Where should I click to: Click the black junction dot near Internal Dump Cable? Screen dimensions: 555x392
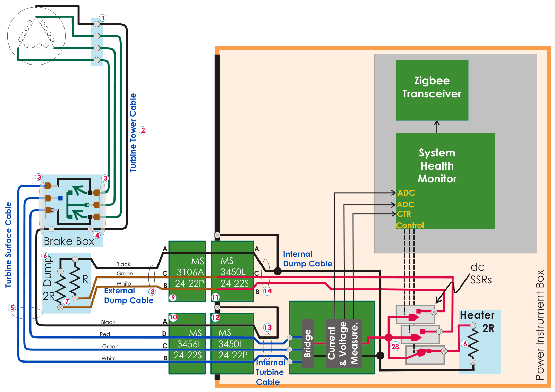[x=277, y=271]
